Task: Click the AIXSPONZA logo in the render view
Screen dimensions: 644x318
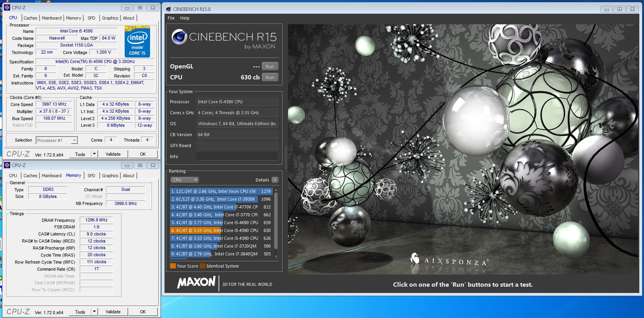Action: tap(449, 260)
